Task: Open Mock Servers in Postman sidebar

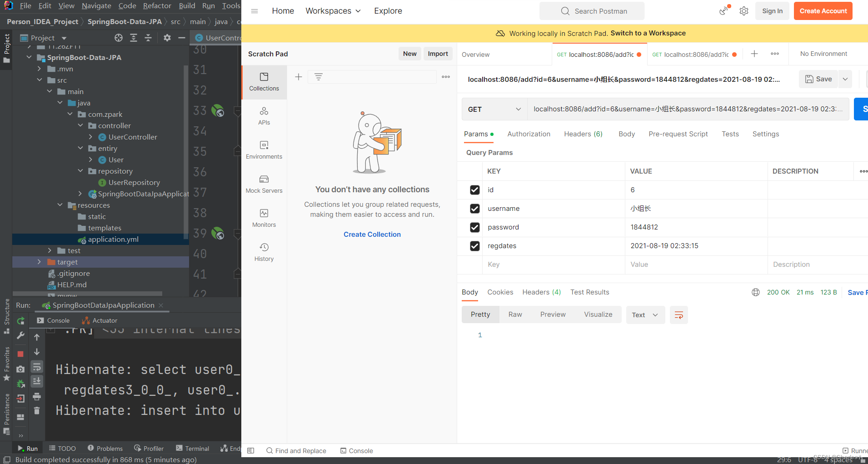Action: coord(264,185)
